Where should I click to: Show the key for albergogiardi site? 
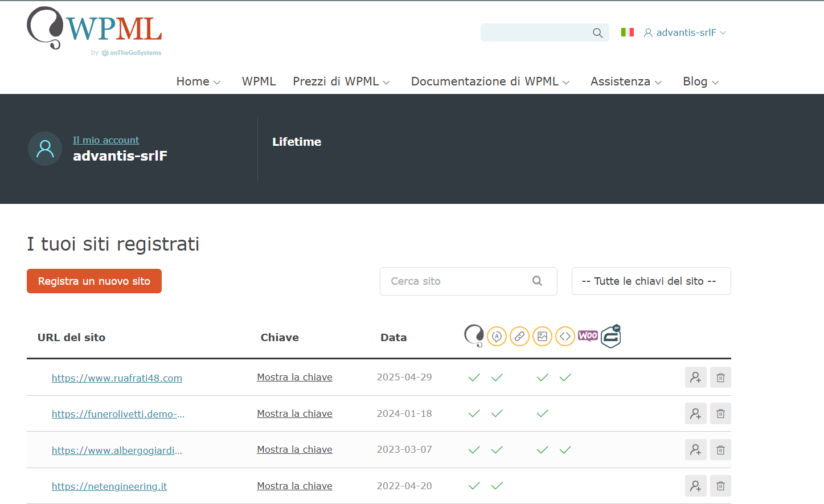(294, 449)
